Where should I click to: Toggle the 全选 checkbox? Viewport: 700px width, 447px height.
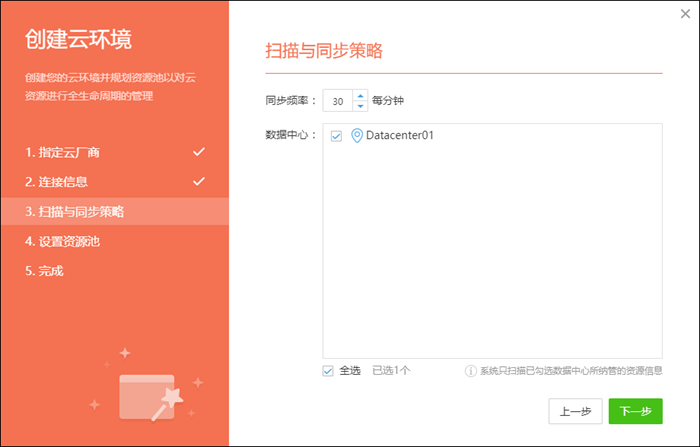tap(328, 371)
